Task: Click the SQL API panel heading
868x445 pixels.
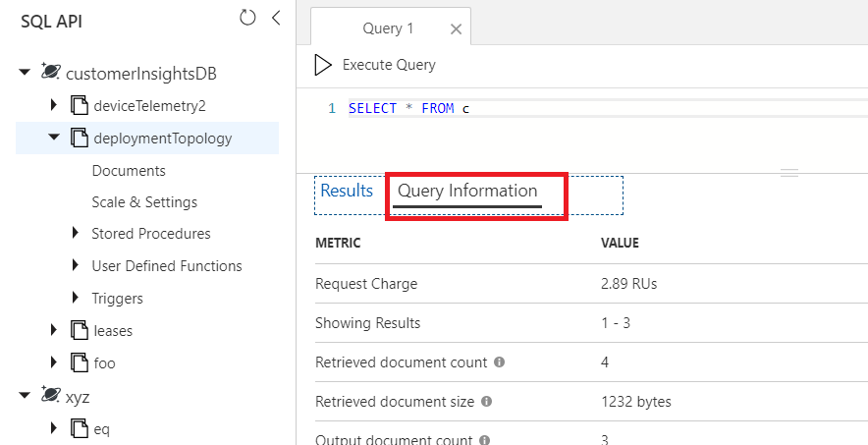Action: (x=51, y=21)
